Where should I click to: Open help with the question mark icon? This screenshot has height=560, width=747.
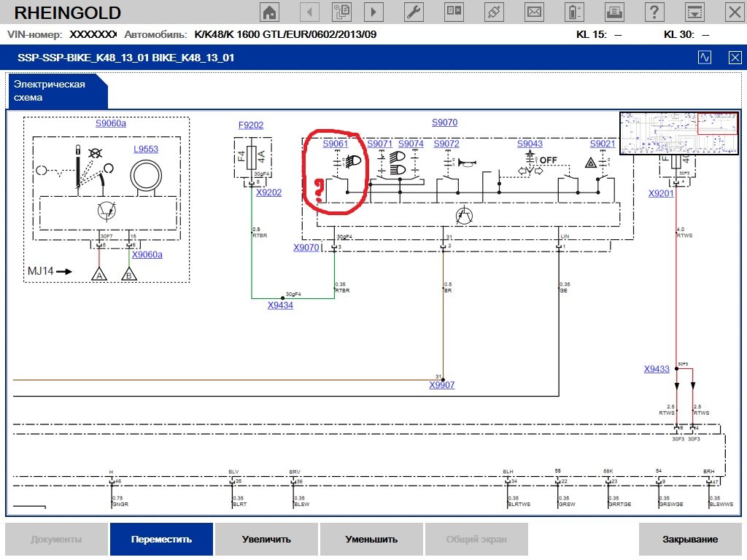click(x=655, y=12)
